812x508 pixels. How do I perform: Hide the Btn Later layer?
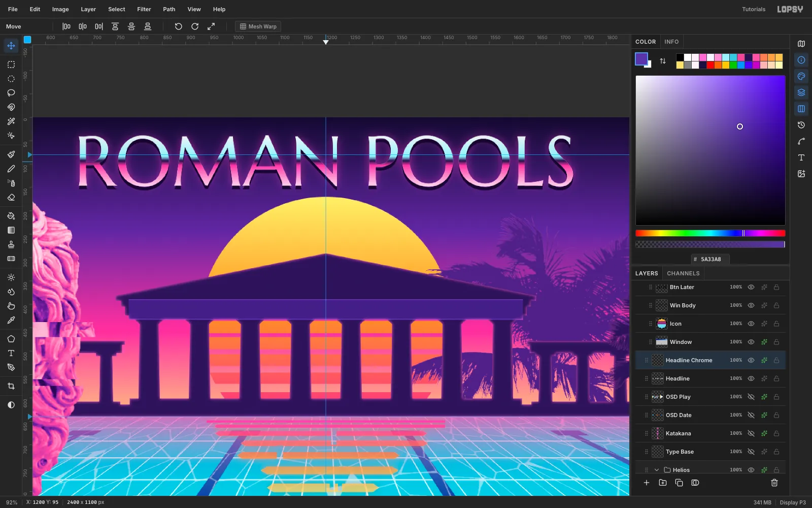751,287
